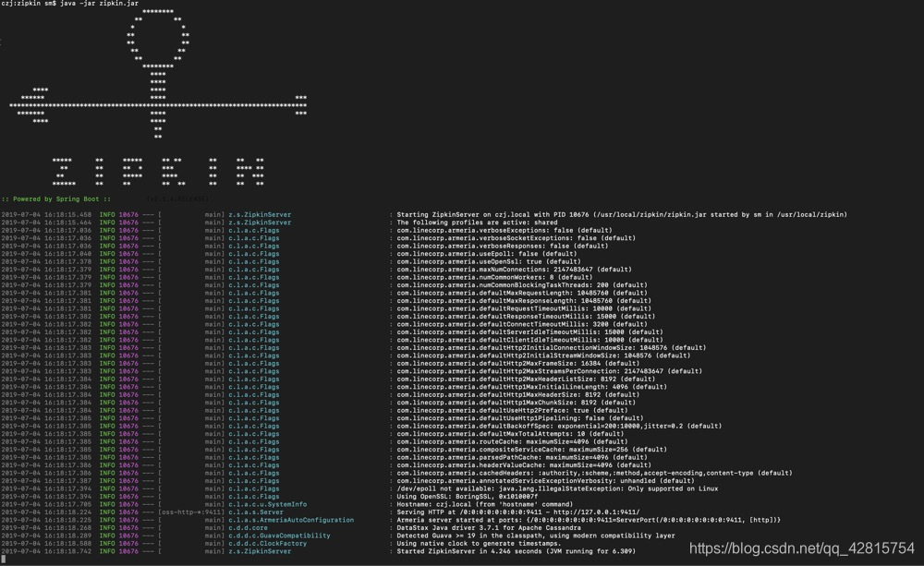This screenshot has height=566, width=924.
Task: Click the defaultUseHttp2Preface: true line
Action: 512,411
